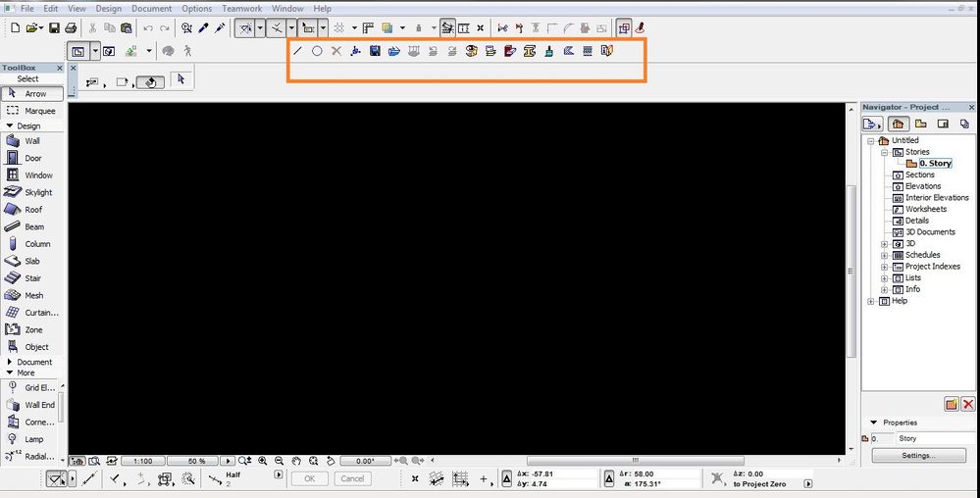
Task: Close the ToolBox panel
Action: [60, 68]
